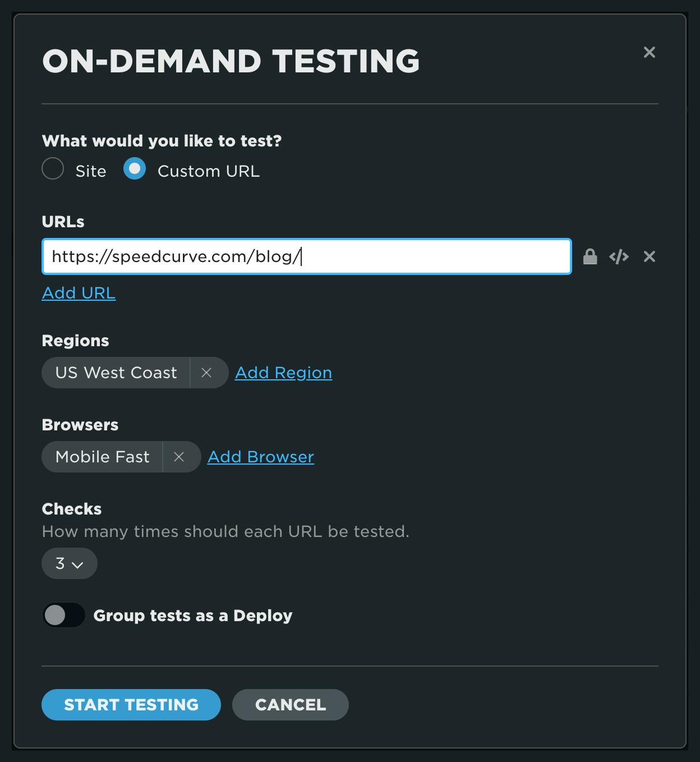Click the lock icon for basic authentication
700x762 pixels.
[590, 257]
